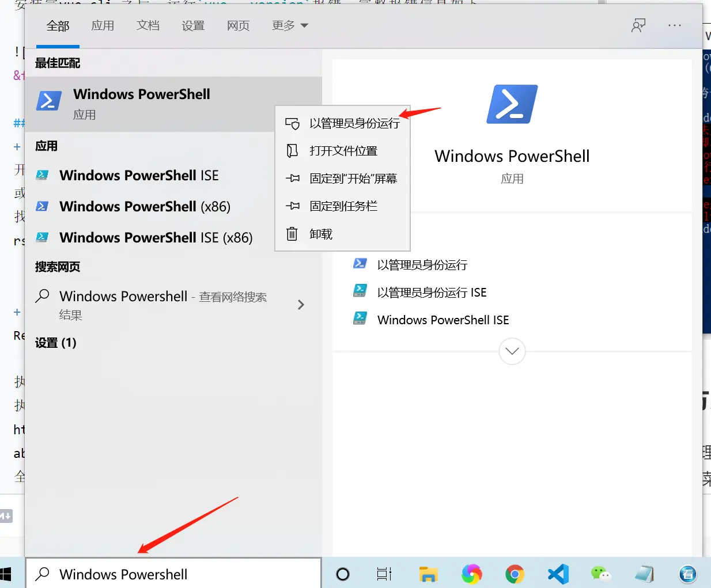Switch to the 网页 search tab

[238, 26]
